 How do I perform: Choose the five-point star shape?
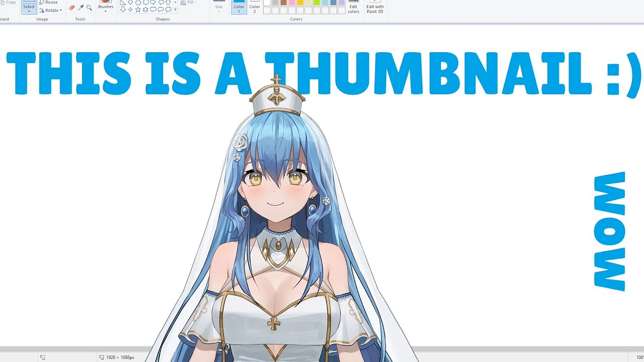click(138, 9)
